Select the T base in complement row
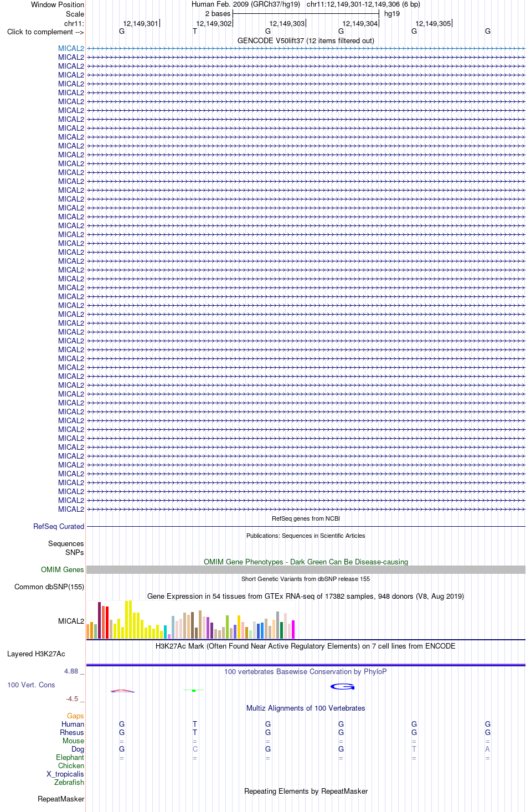 click(195, 32)
